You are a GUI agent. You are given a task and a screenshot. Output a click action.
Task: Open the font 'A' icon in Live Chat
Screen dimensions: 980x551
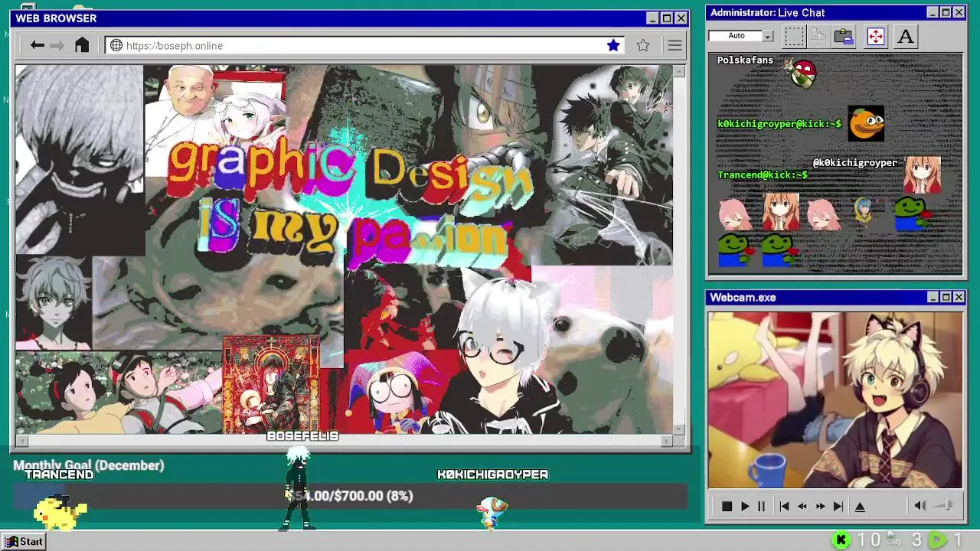tap(906, 36)
